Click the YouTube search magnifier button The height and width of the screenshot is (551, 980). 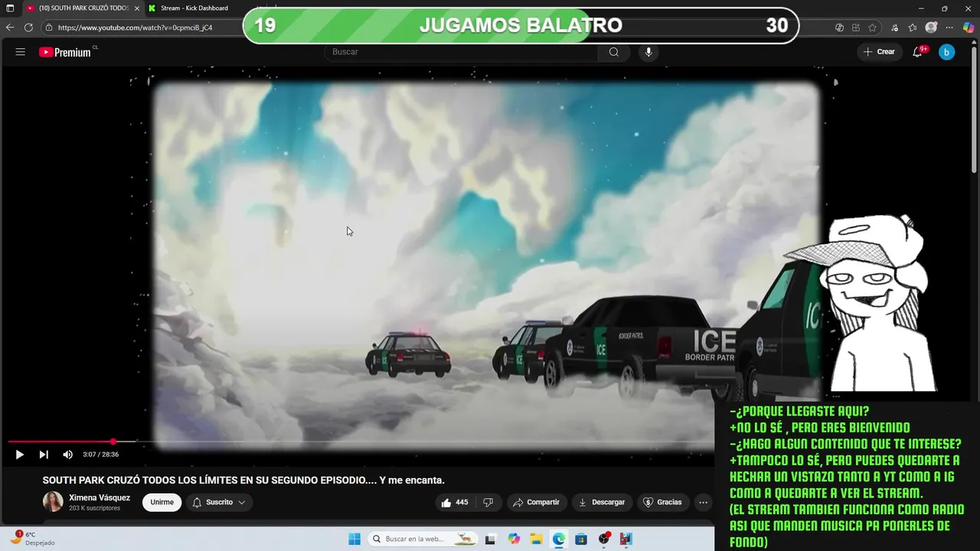pos(613,52)
